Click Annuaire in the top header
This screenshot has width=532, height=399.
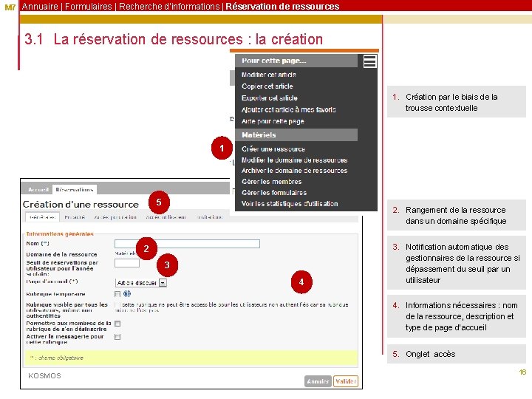(x=40, y=7)
